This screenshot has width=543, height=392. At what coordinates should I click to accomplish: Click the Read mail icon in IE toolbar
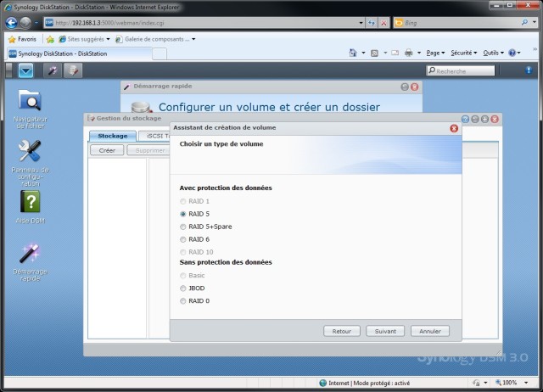pyautogui.click(x=395, y=53)
